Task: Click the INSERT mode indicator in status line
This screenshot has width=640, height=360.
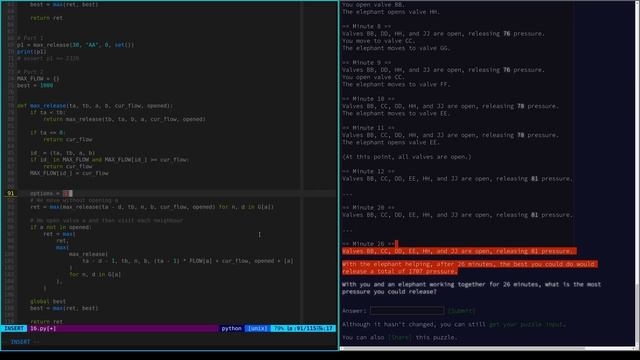Action: [x=14, y=328]
